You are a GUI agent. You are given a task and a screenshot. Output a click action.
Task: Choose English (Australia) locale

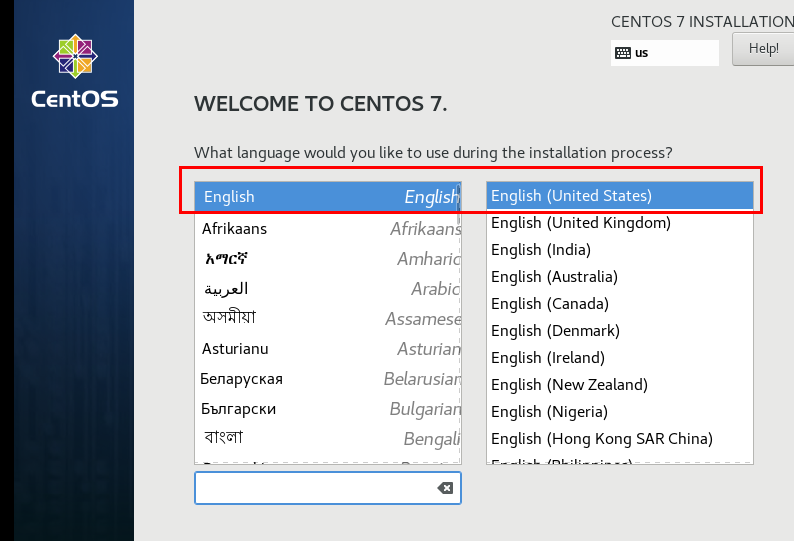click(620, 277)
